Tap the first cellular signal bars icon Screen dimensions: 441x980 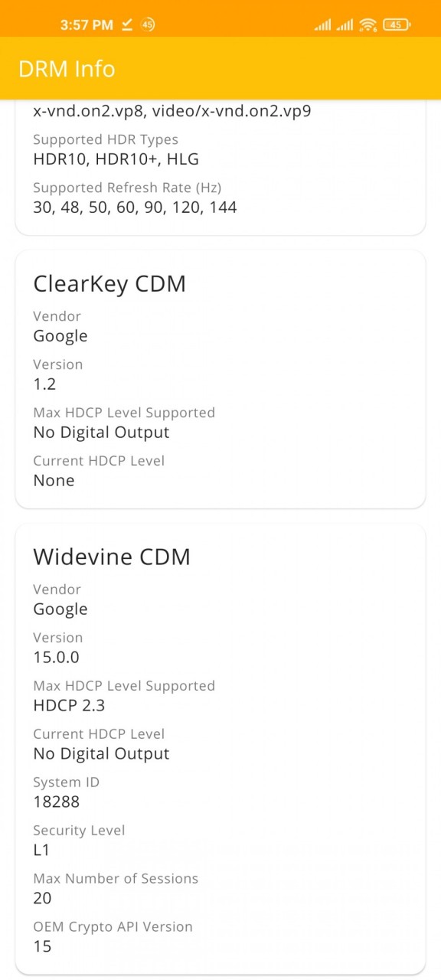[322, 25]
